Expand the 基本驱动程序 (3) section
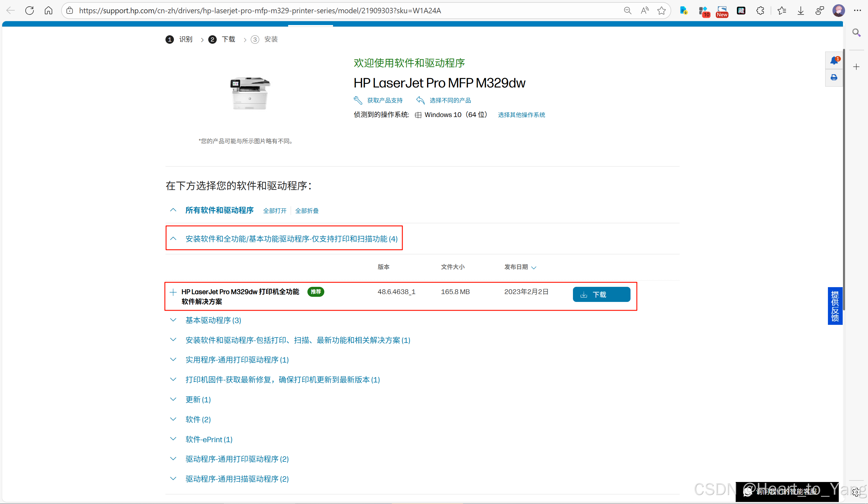 (213, 320)
